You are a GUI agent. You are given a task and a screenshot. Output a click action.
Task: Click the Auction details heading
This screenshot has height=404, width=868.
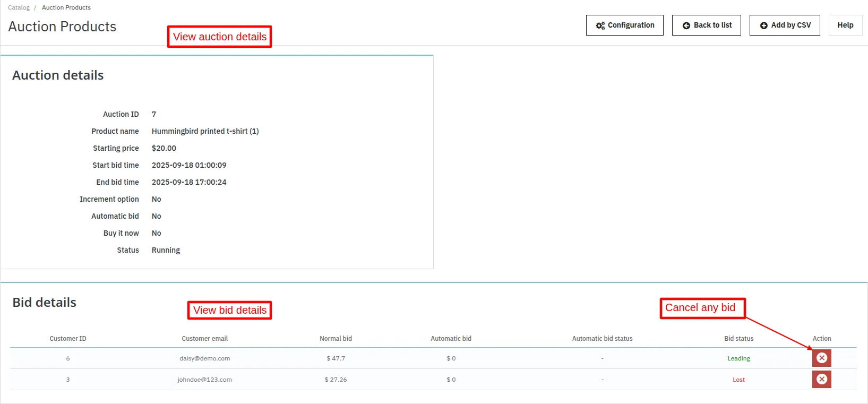[x=58, y=75]
